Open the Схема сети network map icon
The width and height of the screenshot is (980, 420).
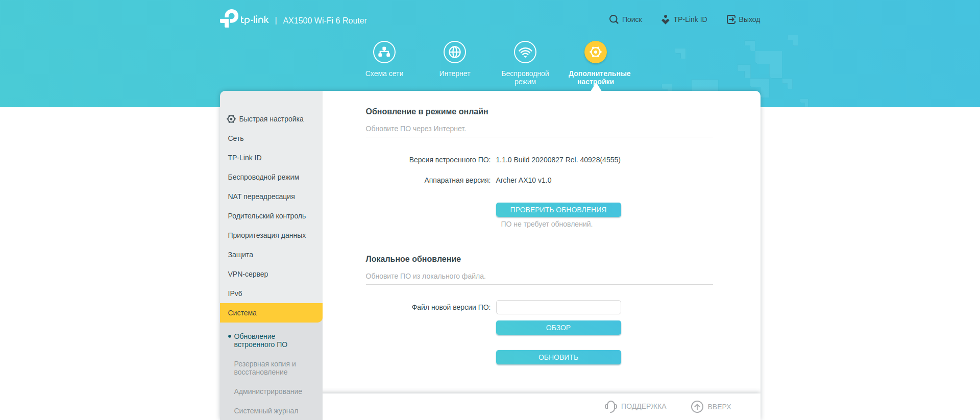pyautogui.click(x=384, y=52)
